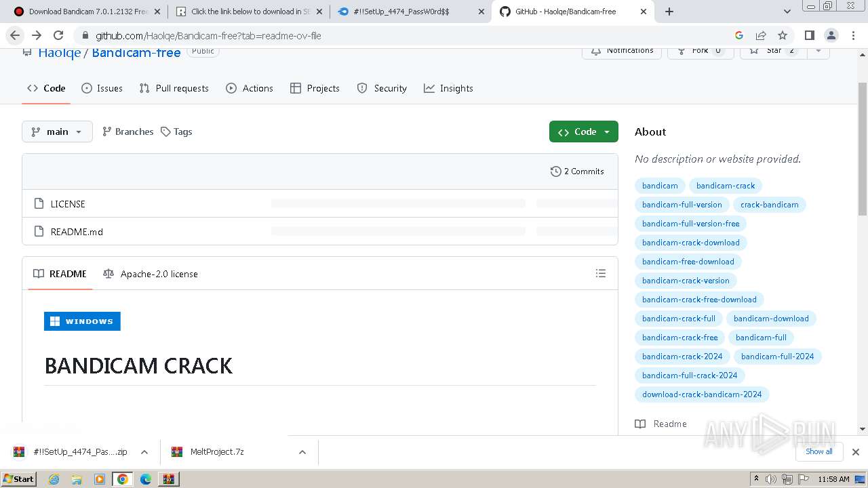This screenshot has height=488, width=868.
Task: Open the crack-bandicam topic tag
Action: [770, 205]
